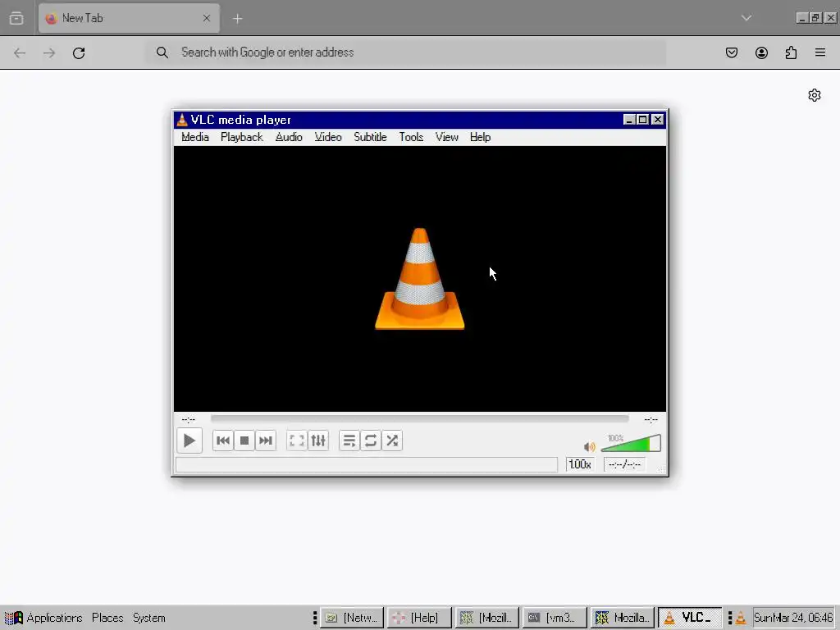Image resolution: width=840 pixels, height=630 pixels.
Task: Open the VLC Media menu
Action: pos(195,137)
